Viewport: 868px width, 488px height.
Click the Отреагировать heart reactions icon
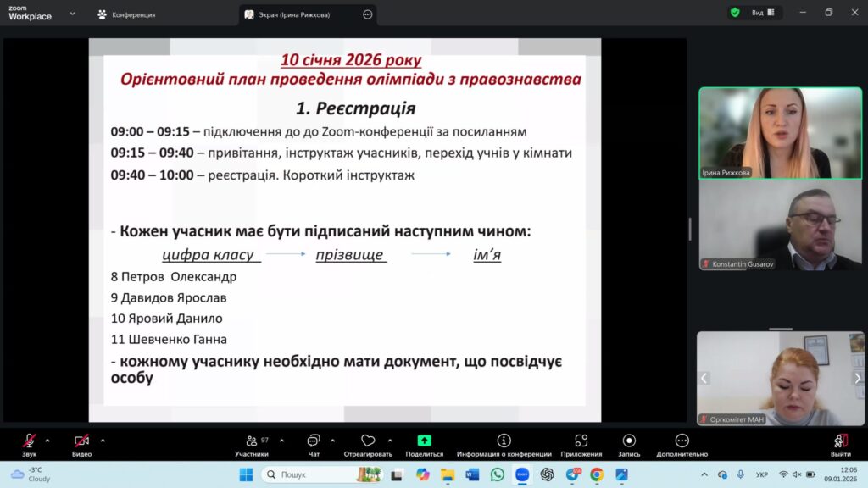coord(368,441)
